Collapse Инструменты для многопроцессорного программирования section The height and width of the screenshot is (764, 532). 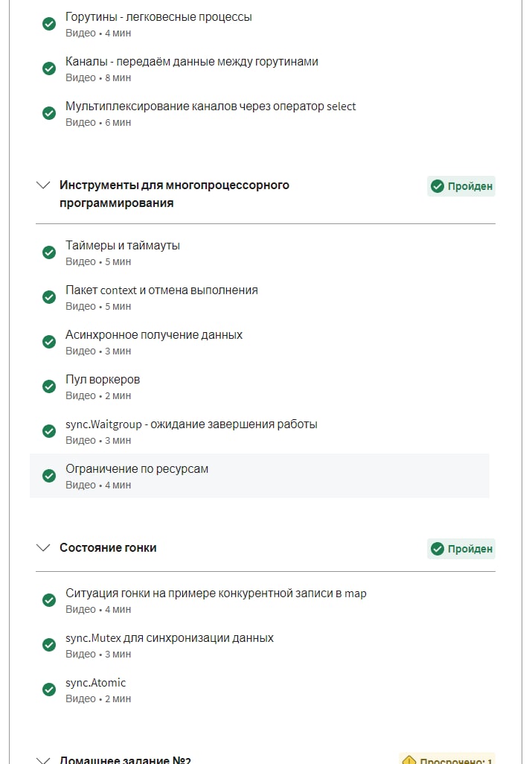tap(43, 185)
